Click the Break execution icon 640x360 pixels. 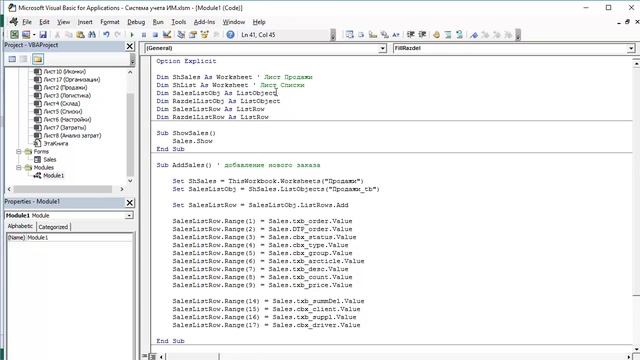[x=144, y=35]
